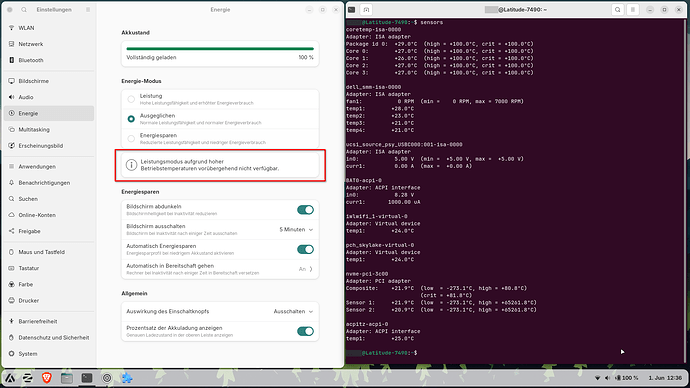The width and height of the screenshot is (690, 388).
Task: Click the 'sensors' command text in terminal
Action: coord(431,22)
